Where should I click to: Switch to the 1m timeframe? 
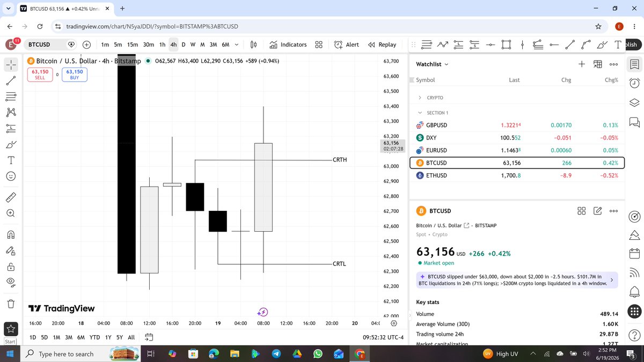tap(105, 45)
